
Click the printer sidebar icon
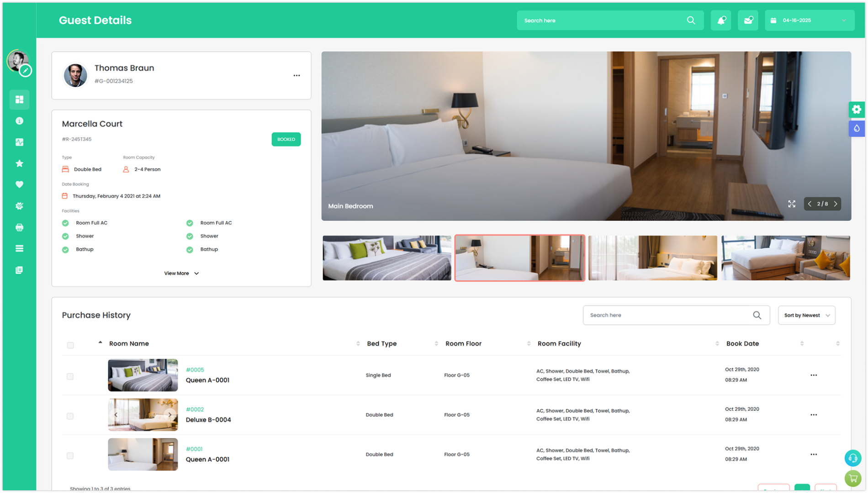pos(19,227)
